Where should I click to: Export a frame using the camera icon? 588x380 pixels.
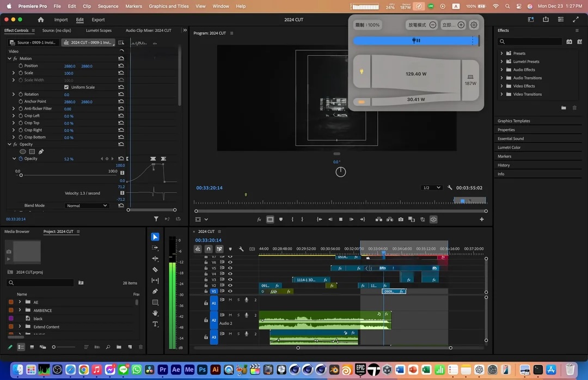click(x=401, y=219)
